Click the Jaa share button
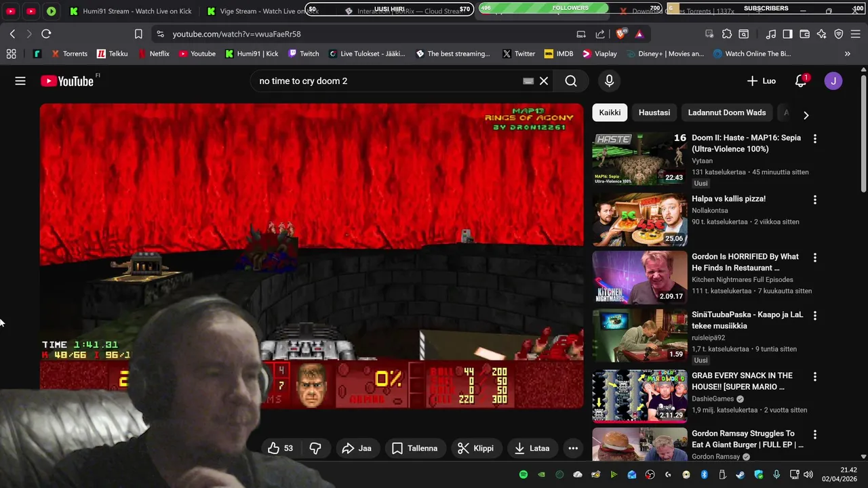The image size is (868, 488). (357, 448)
